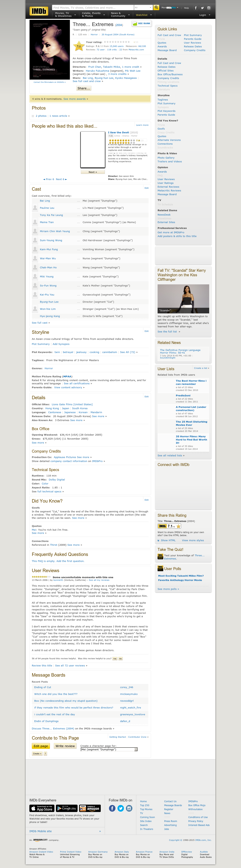Screen dimensions: 241x868
Task: Click the Write review button
Action: (65, 746)
